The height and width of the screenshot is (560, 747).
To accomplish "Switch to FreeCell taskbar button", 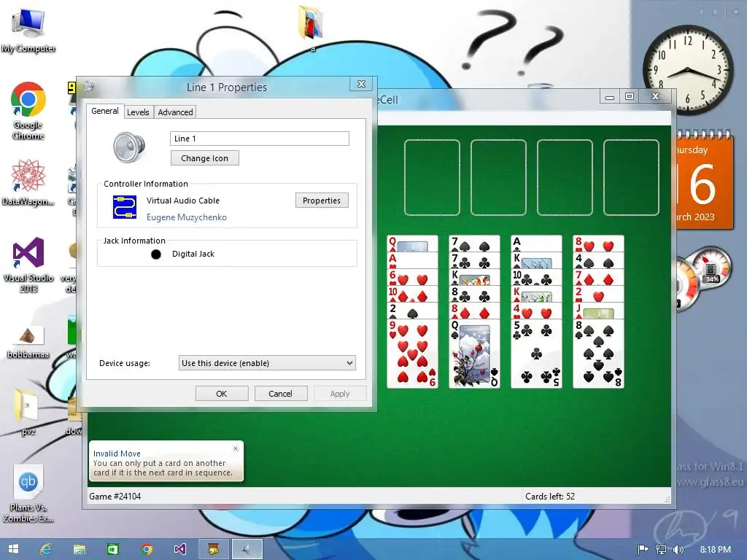I will [x=214, y=549].
